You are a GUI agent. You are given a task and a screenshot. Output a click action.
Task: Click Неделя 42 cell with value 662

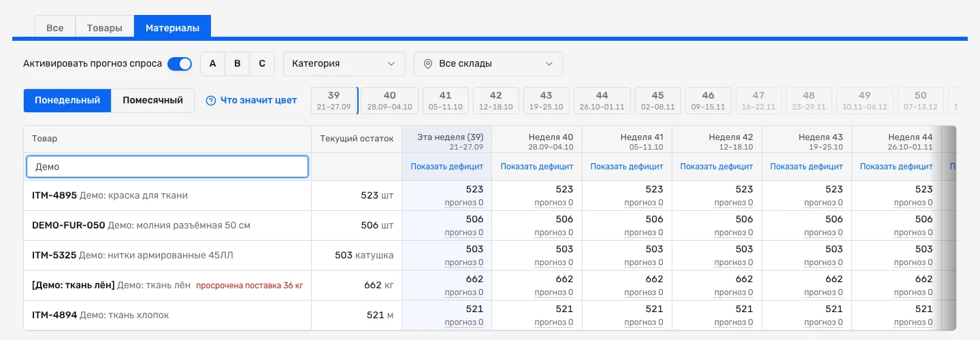[717, 286]
